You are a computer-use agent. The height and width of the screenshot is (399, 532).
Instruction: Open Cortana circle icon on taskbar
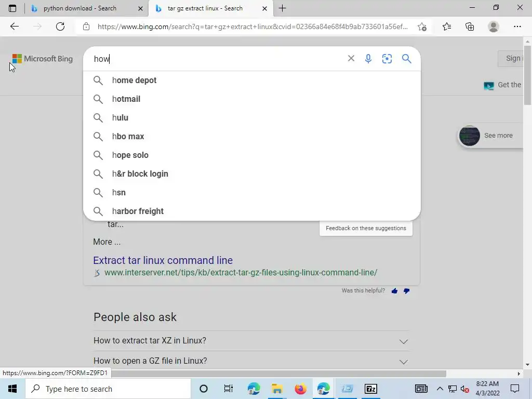204,389
